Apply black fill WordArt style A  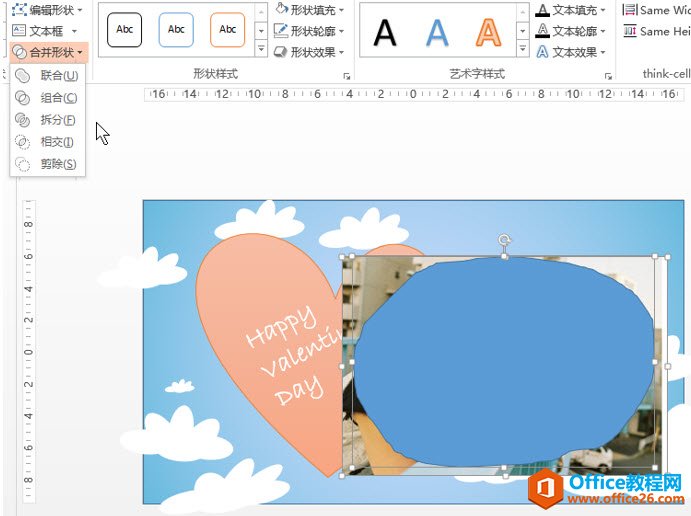click(385, 32)
